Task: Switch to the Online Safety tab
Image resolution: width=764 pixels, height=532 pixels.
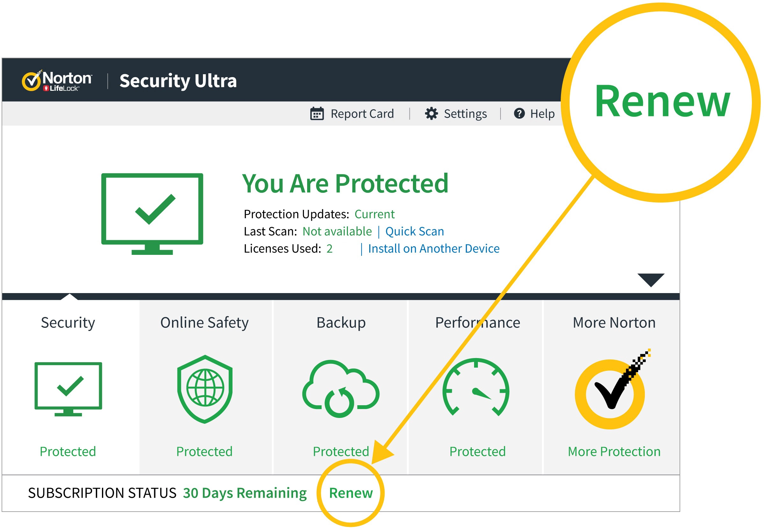Action: pyautogui.click(x=204, y=323)
